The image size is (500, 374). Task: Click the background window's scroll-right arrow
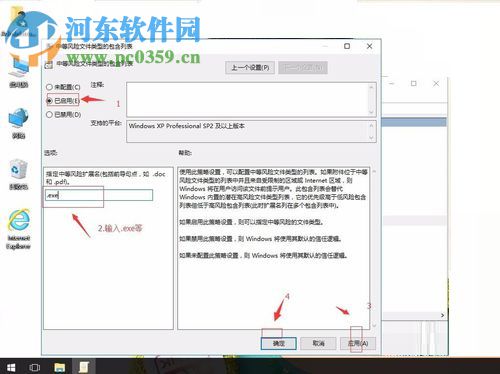(443, 315)
